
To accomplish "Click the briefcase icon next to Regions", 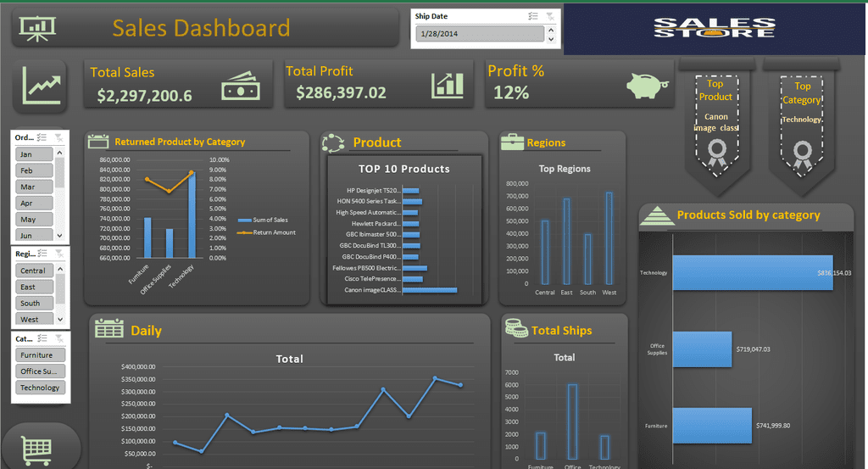I will (x=512, y=142).
